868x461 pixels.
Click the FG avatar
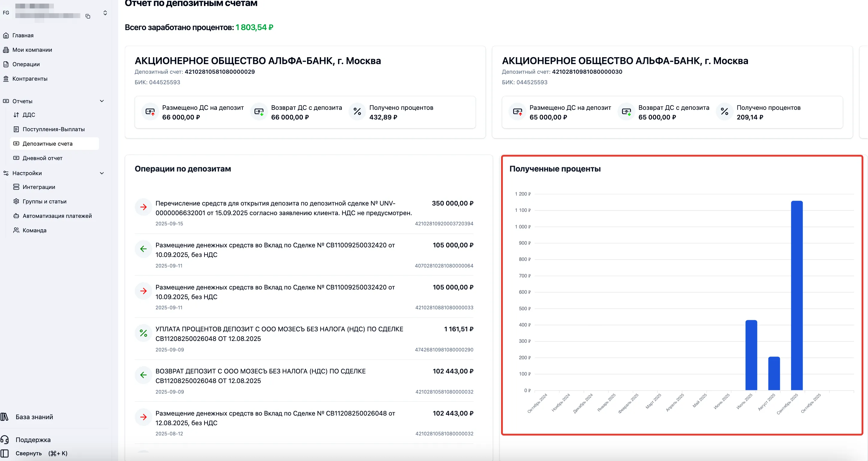click(x=6, y=13)
